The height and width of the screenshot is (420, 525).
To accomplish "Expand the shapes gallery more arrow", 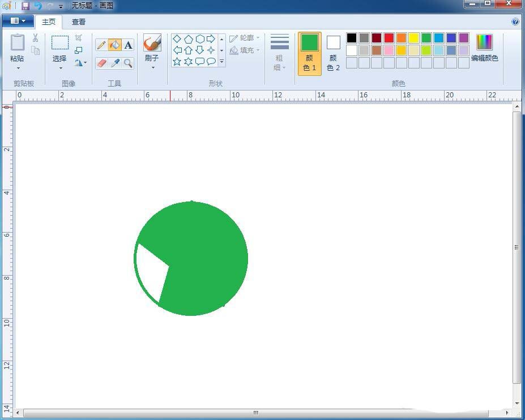I will pos(221,61).
